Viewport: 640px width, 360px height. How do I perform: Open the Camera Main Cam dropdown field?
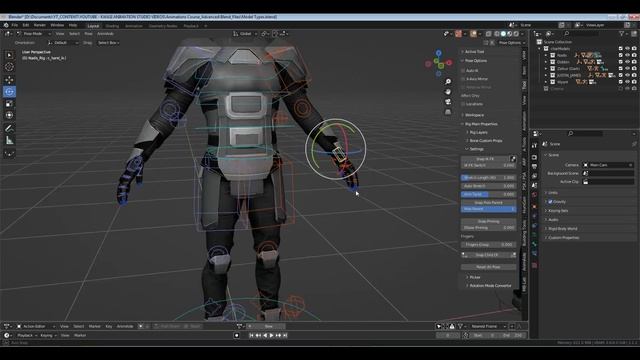[x=608, y=165]
